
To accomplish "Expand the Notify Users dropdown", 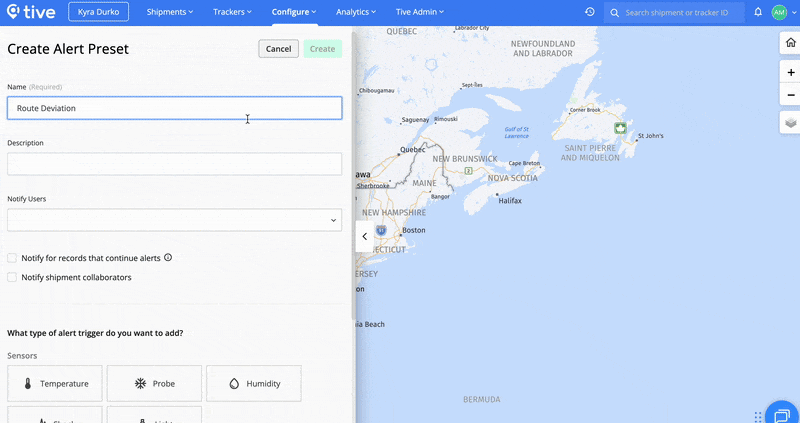I will (174, 220).
